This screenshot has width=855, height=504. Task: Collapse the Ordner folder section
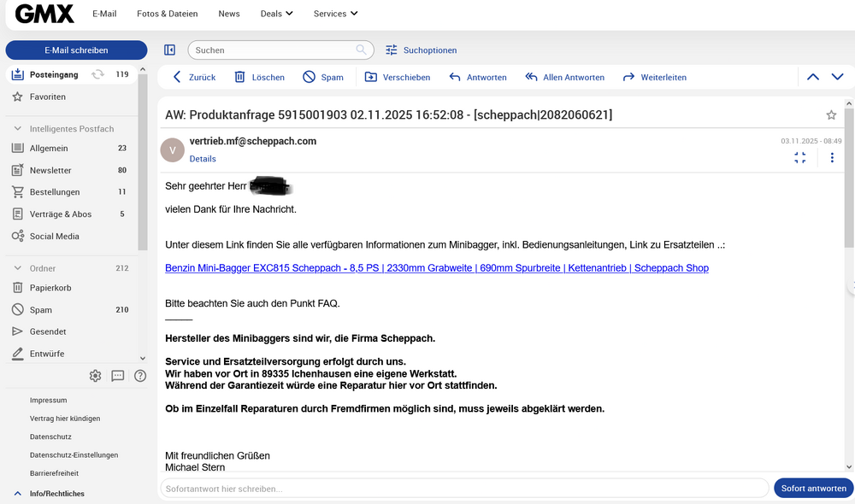click(17, 268)
